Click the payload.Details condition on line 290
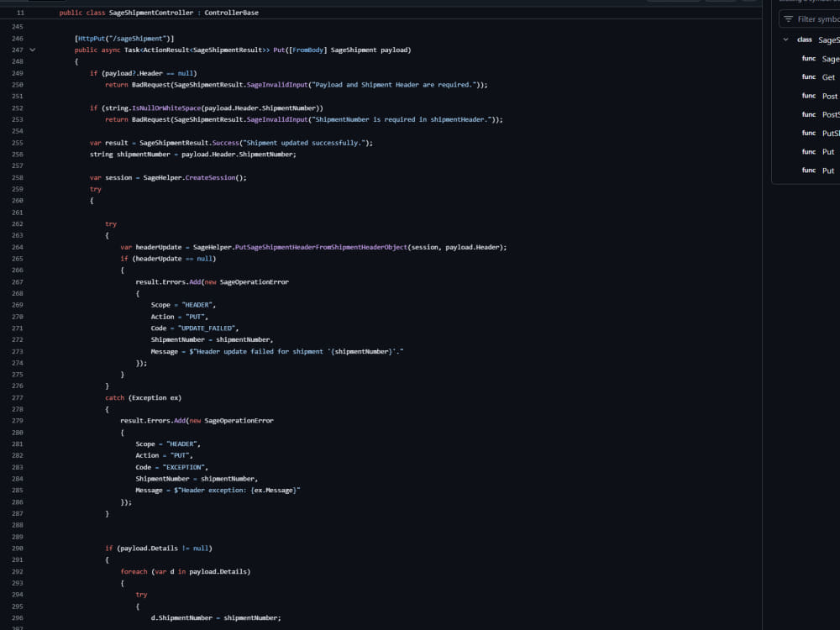The height and width of the screenshot is (630, 840). point(165,549)
